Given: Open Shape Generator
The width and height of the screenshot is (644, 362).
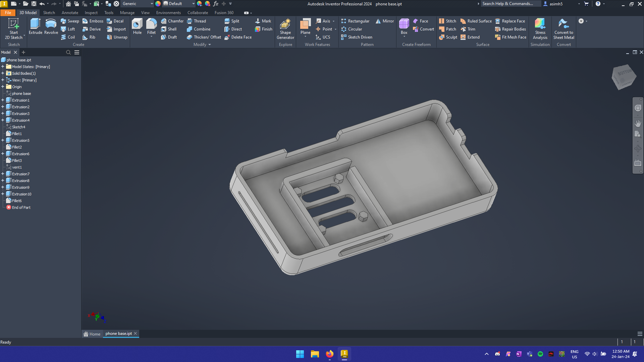Looking at the screenshot, I should click(285, 29).
